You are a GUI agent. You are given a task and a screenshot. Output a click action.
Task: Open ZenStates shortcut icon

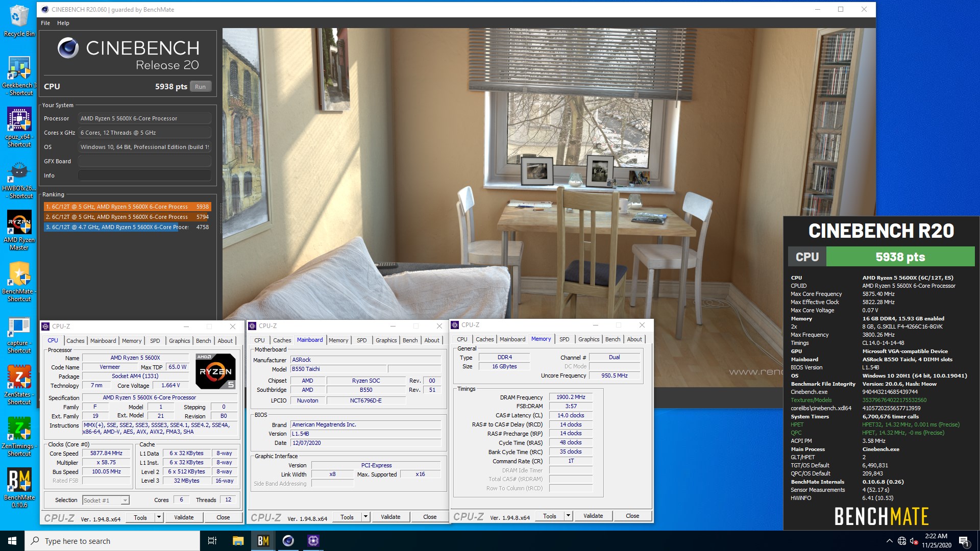[19, 385]
